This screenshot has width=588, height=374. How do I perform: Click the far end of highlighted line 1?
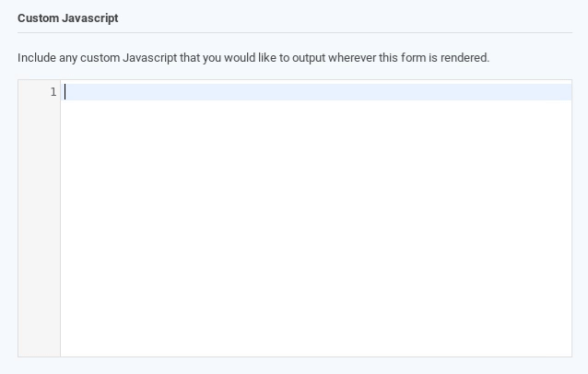coord(564,92)
